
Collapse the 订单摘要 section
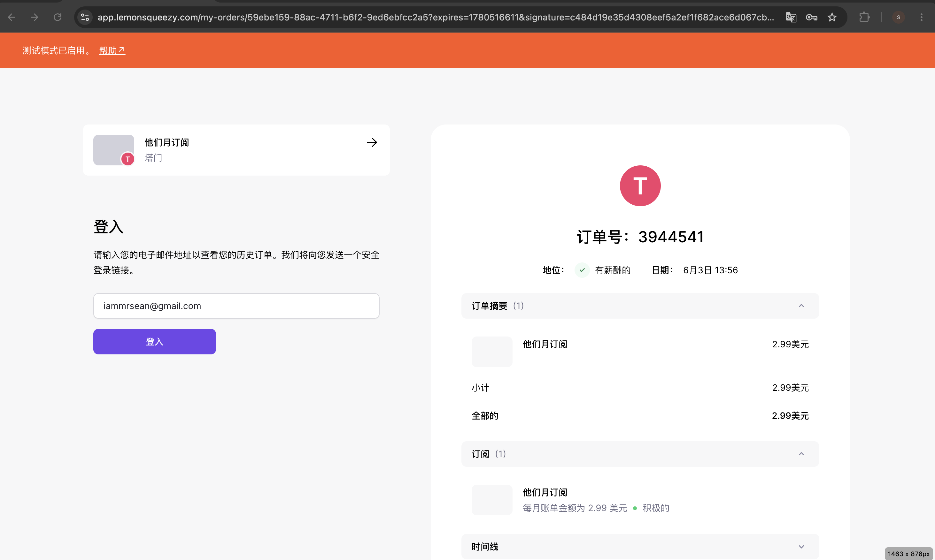click(640, 306)
